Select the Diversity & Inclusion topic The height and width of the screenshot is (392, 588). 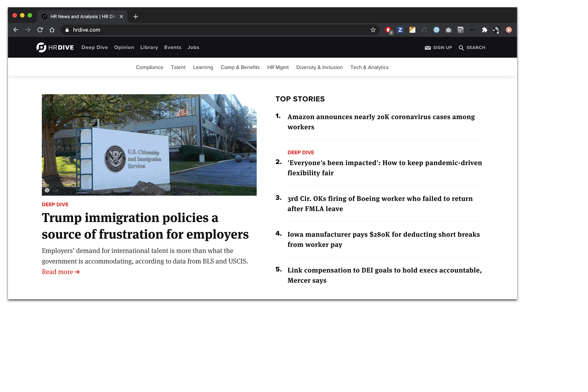pos(320,67)
